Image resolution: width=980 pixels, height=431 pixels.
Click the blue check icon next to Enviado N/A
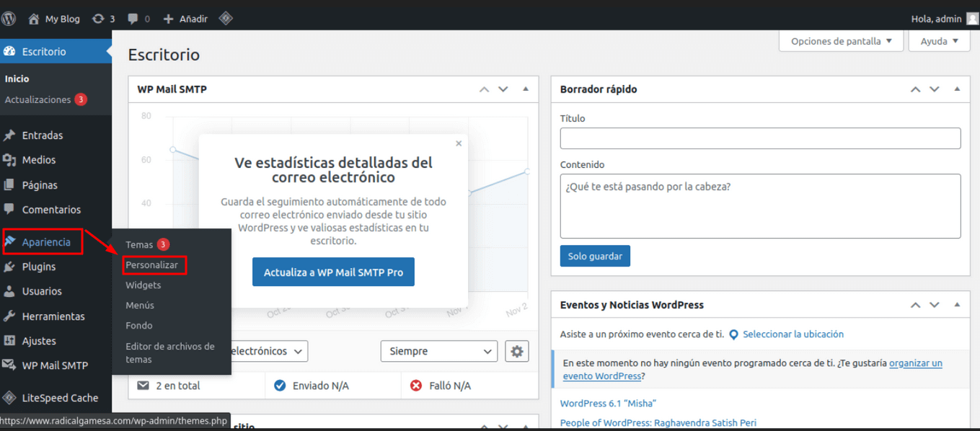click(x=280, y=386)
